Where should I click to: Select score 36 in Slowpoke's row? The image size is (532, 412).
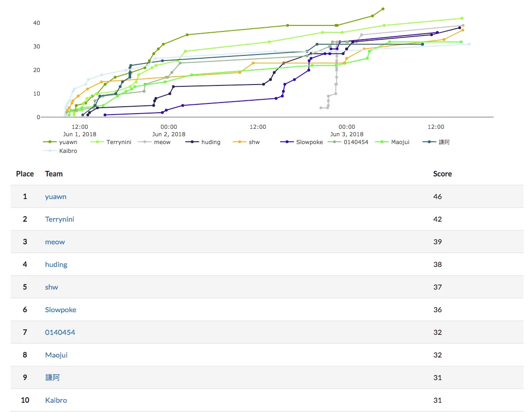pyautogui.click(x=437, y=309)
